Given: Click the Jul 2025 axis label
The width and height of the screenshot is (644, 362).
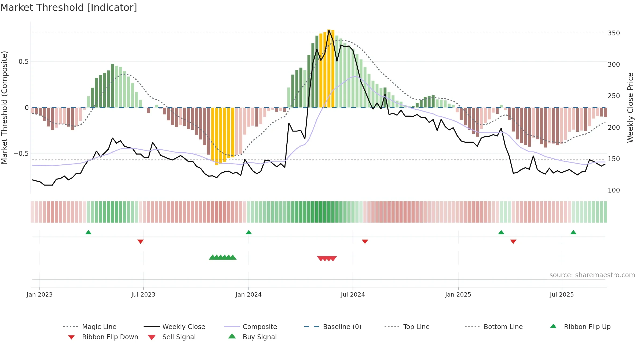Looking at the screenshot, I should 562,294.
